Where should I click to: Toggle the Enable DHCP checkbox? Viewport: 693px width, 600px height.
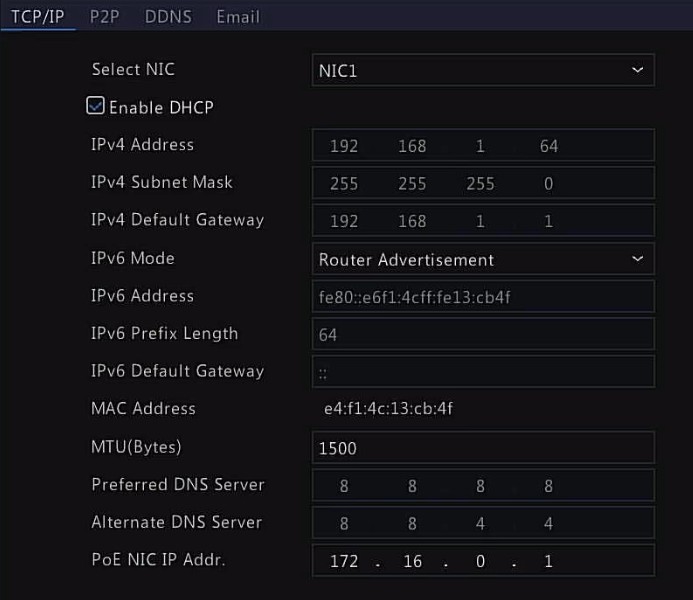tap(96, 106)
